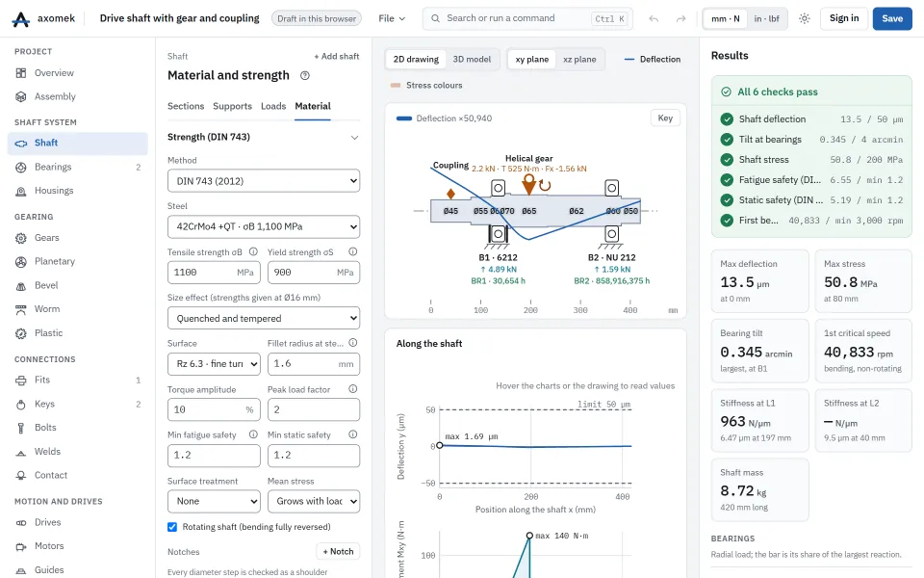The width and height of the screenshot is (924, 578).
Task: Open the Surface dropdown Rz 6.3 fine turned
Action: 214,364
